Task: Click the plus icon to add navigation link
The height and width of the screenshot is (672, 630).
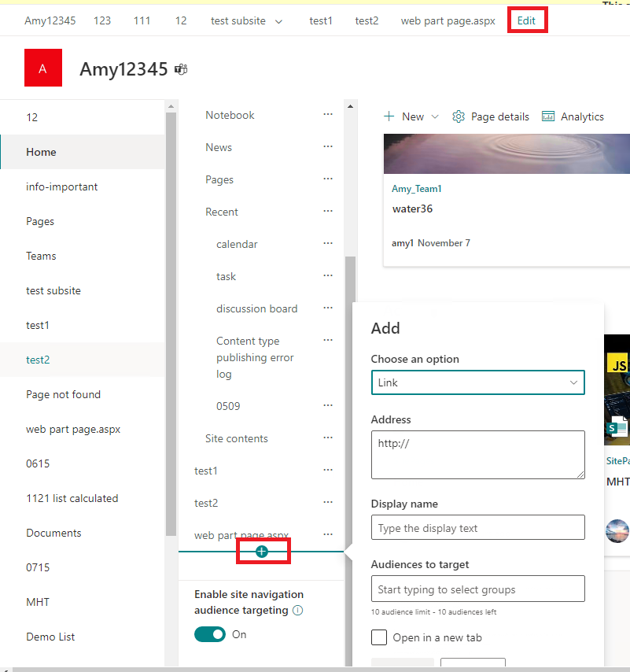Action: [x=262, y=552]
